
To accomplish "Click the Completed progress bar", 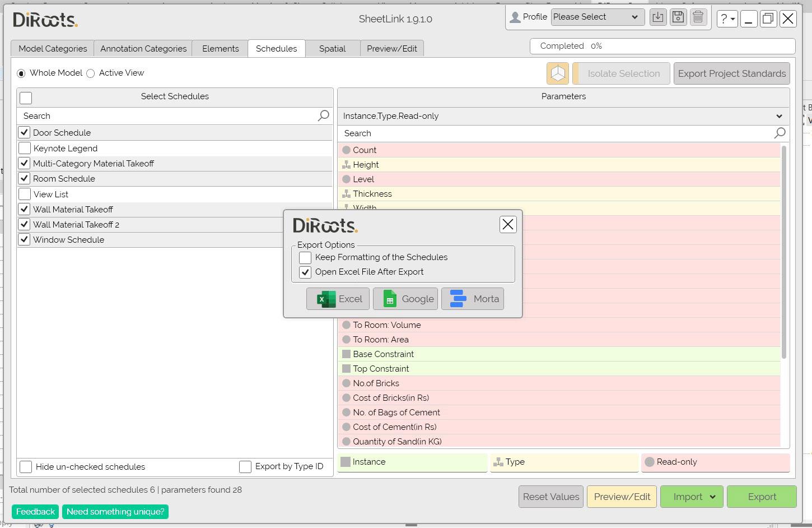I will point(662,46).
